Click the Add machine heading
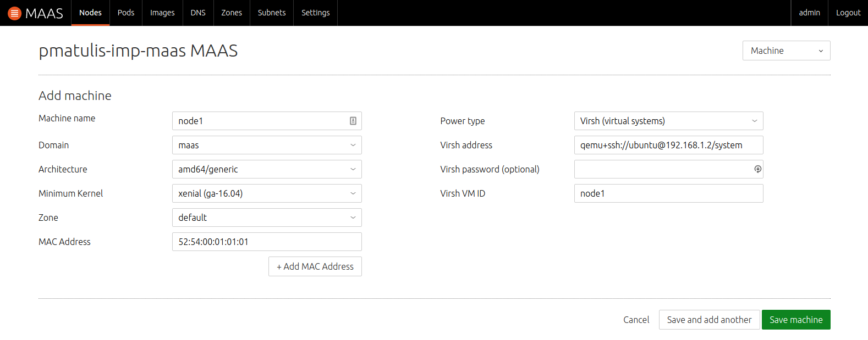The height and width of the screenshot is (340, 868). pyautogui.click(x=75, y=96)
